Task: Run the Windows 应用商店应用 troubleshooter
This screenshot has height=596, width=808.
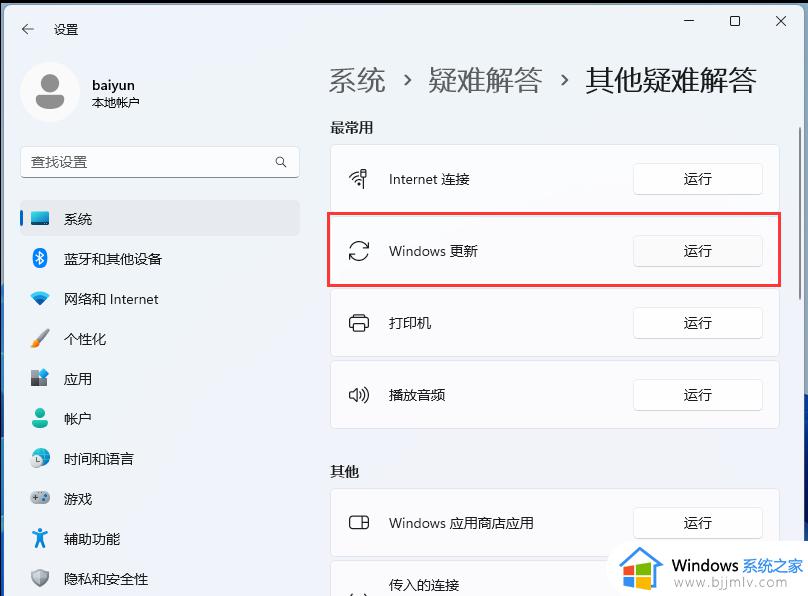Action: point(698,523)
